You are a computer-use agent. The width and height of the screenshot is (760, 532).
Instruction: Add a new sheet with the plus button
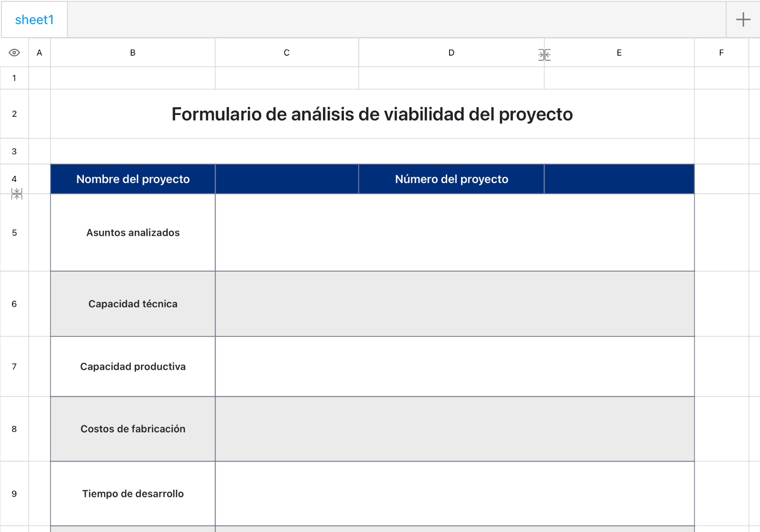pos(743,19)
